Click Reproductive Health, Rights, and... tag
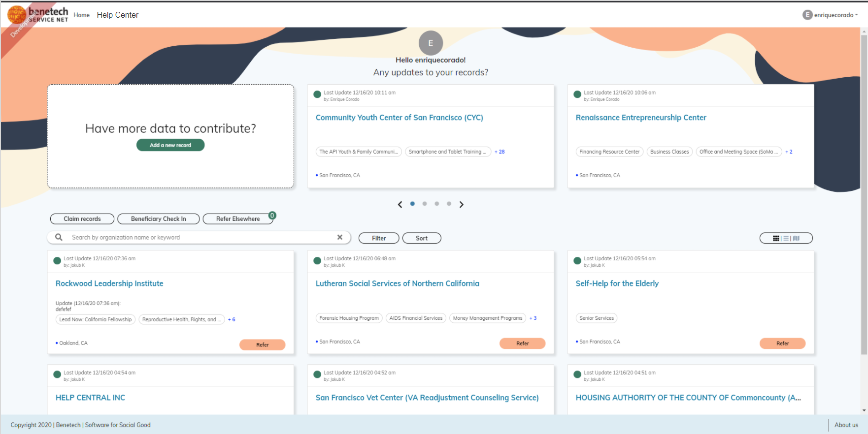 (x=182, y=319)
